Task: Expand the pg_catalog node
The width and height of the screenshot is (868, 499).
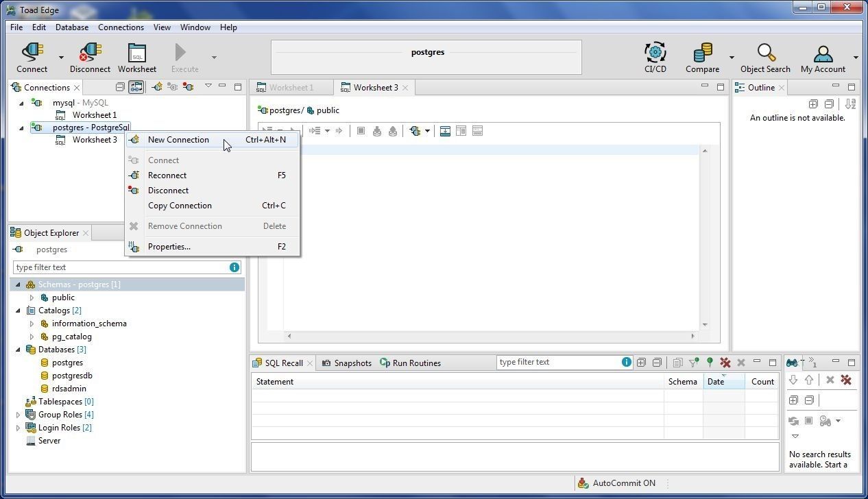Action: [x=32, y=337]
